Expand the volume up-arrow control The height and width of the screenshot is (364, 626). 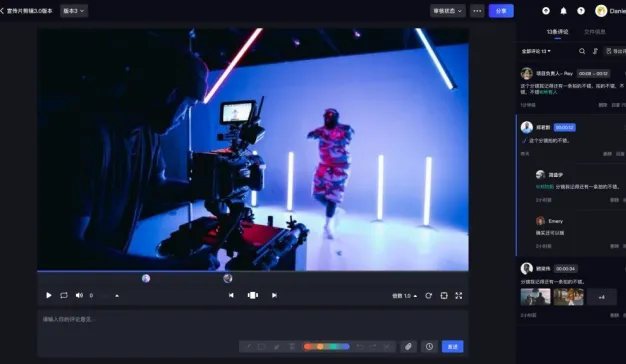coord(117,296)
